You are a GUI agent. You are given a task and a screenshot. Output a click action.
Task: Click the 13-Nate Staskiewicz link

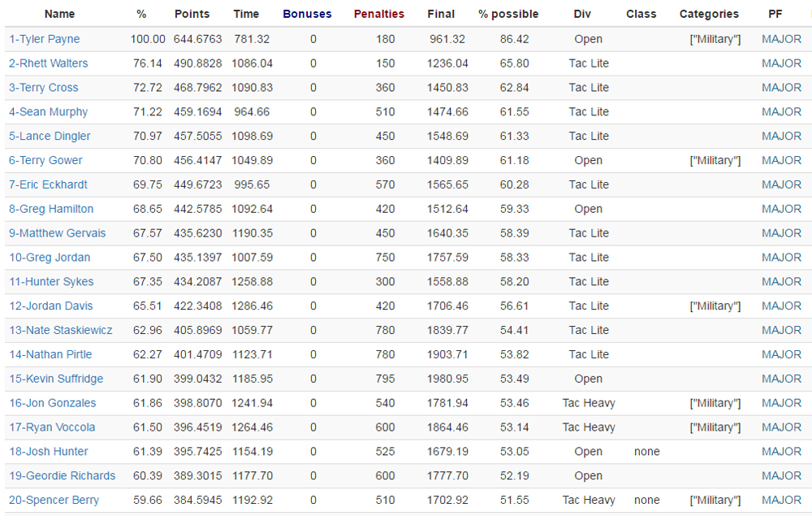61,331
